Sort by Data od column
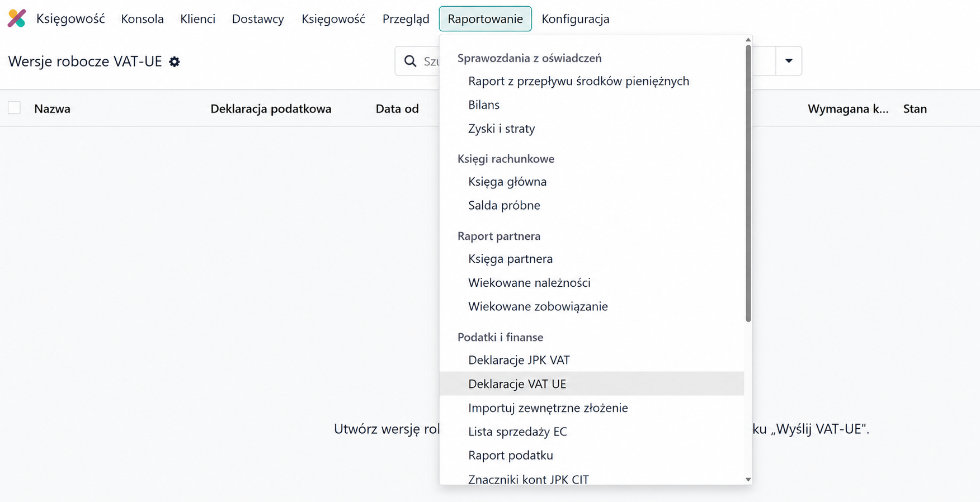This screenshot has width=980, height=502. tap(397, 108)
